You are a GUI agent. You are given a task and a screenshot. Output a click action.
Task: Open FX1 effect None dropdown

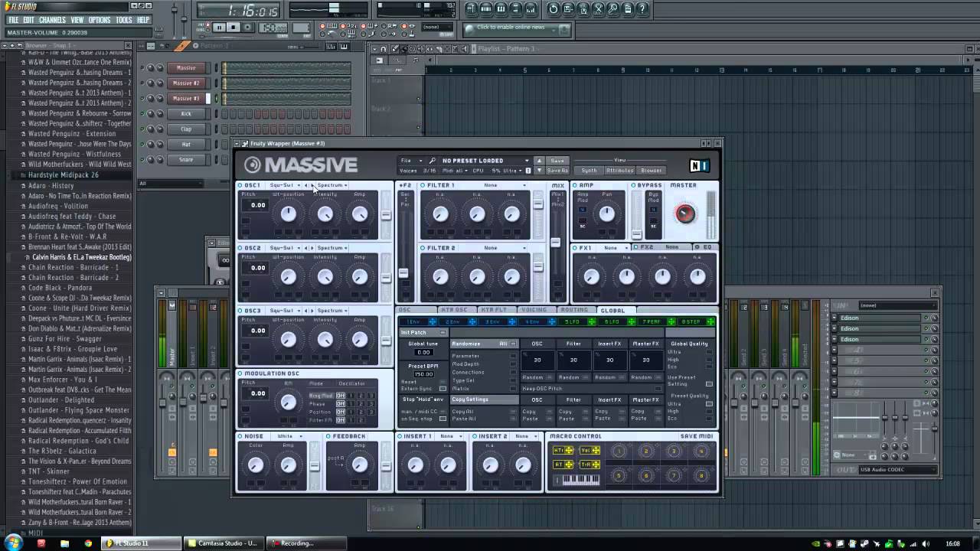(x=614, y=248)
